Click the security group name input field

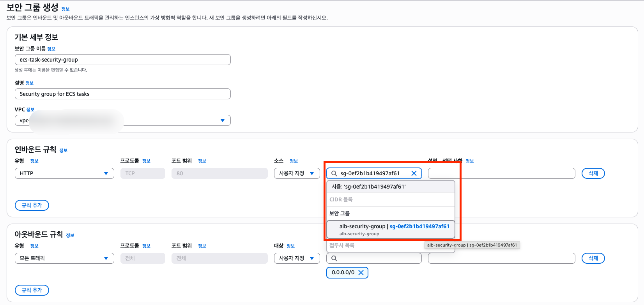tap(122, 60)
